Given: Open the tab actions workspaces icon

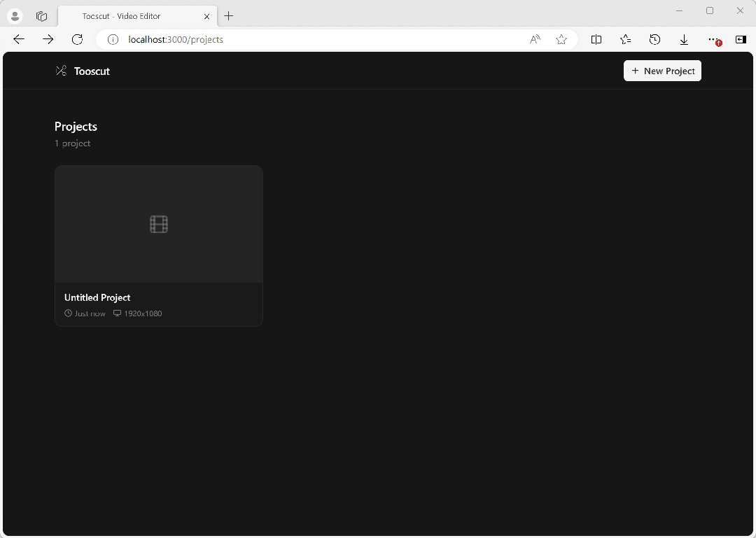Looking at the screenshot, I should click(41, 16).
